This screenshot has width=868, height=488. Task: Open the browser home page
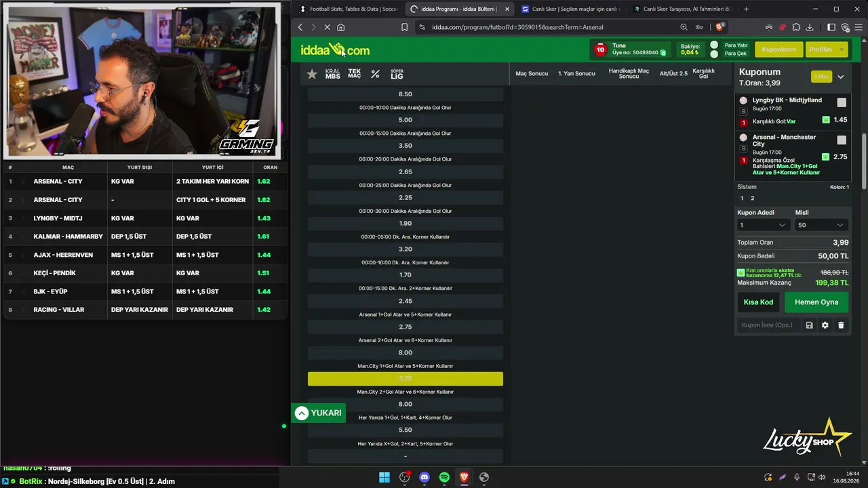[x=340, y=27]
